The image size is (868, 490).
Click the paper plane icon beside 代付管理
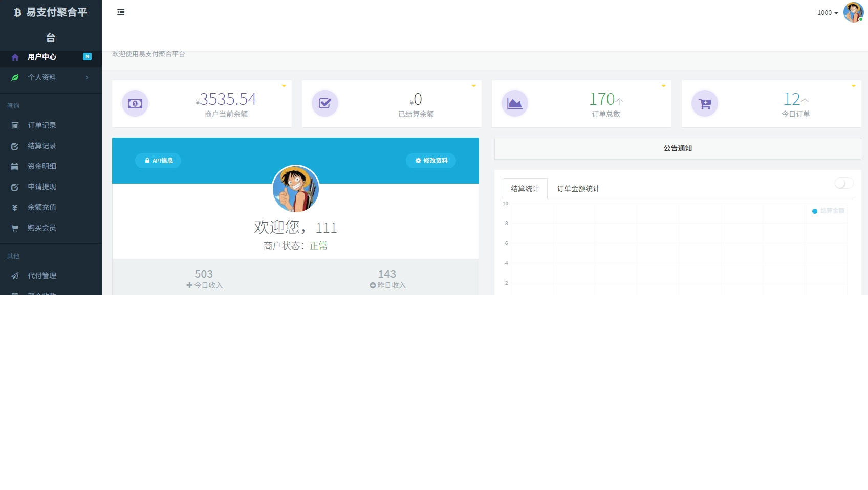pyautogui.click(x=15, y=276)
